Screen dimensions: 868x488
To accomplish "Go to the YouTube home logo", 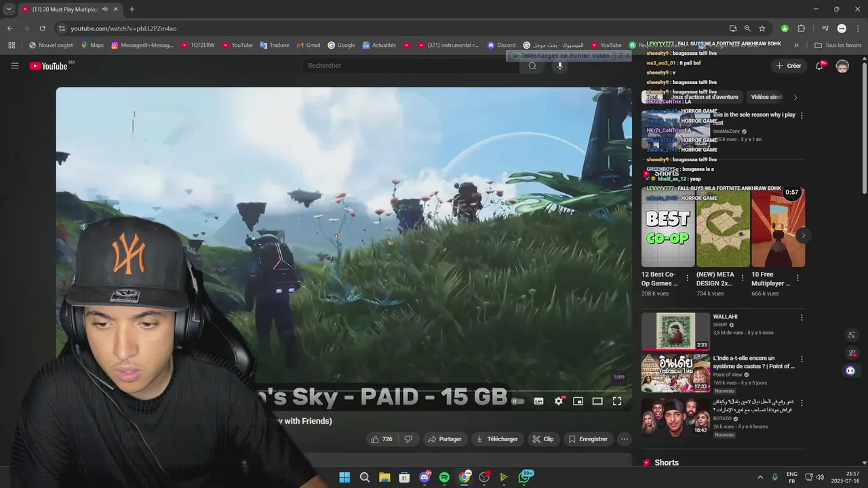I will (49, 66).
